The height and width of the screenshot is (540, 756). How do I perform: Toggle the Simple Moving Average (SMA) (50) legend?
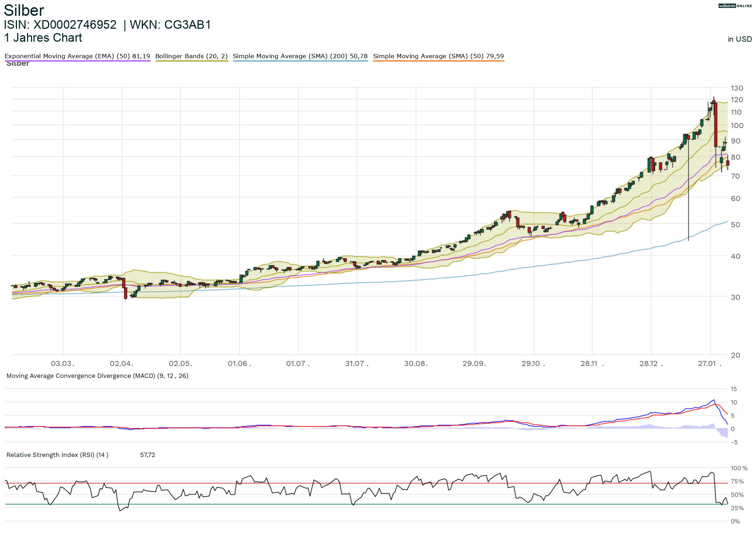pyautogui.click(x=438, y=56)
